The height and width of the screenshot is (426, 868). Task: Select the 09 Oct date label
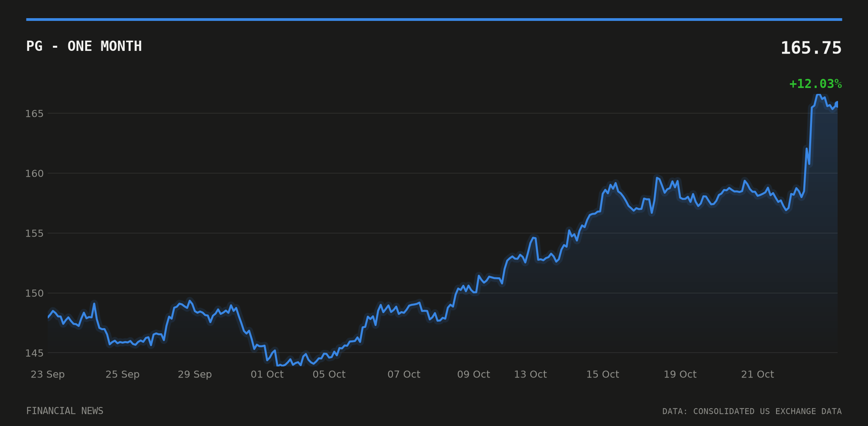[x=473, y=374]
